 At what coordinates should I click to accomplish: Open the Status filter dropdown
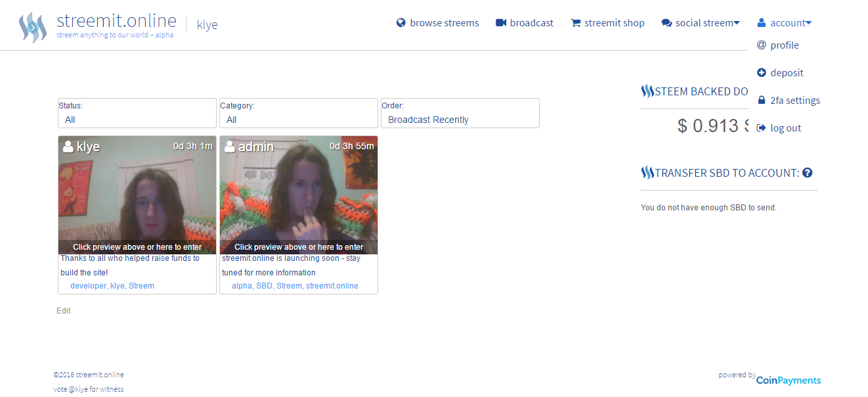point(137,113)
